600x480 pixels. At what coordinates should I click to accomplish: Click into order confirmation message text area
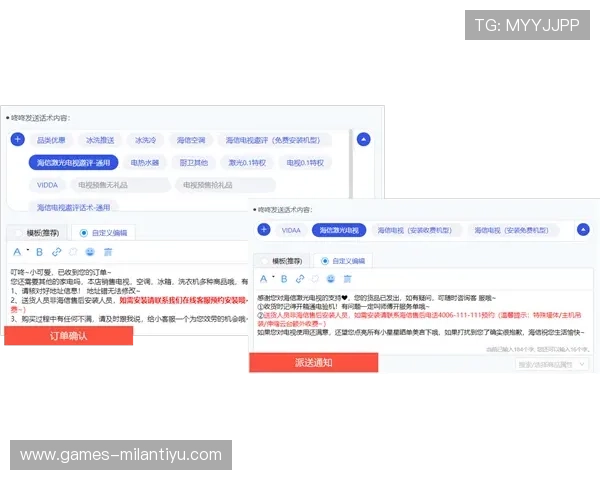[x=128, y=296]
